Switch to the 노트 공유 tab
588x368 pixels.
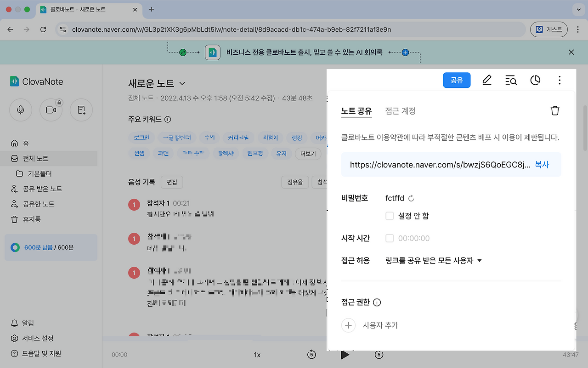click(x=356, y=111)
